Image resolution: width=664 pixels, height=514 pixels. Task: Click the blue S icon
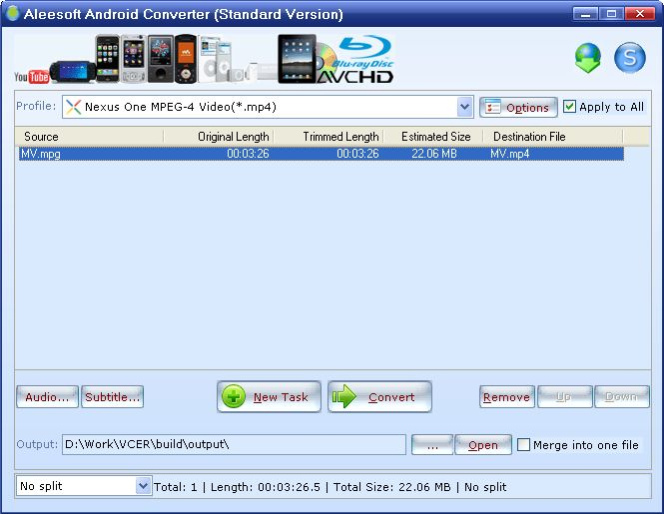[x=630, y=58]
